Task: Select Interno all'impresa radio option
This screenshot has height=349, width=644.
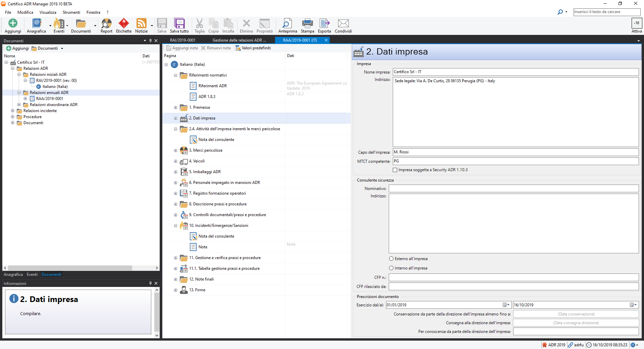Action: (391, 268)
